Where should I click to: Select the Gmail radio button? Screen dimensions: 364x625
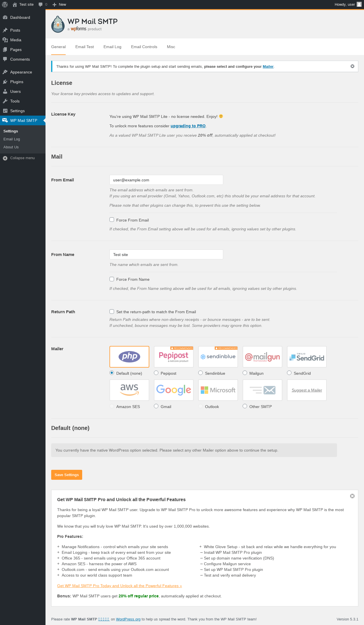click(x=156, y=406)
